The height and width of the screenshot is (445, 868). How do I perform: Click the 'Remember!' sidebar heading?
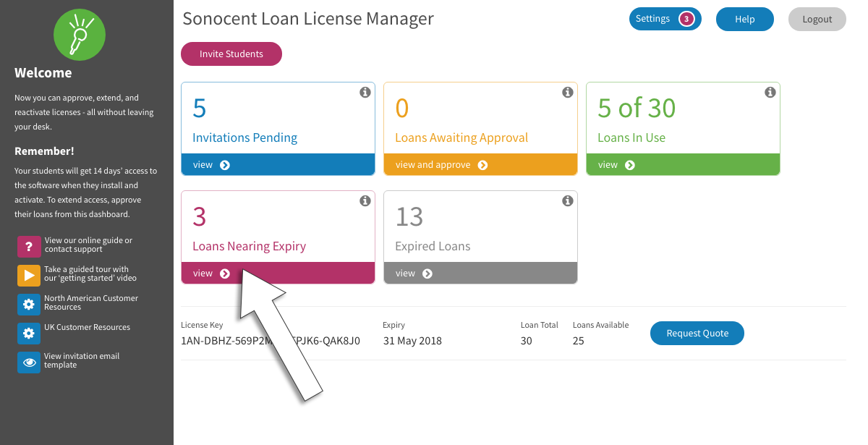tap(44, 151)
